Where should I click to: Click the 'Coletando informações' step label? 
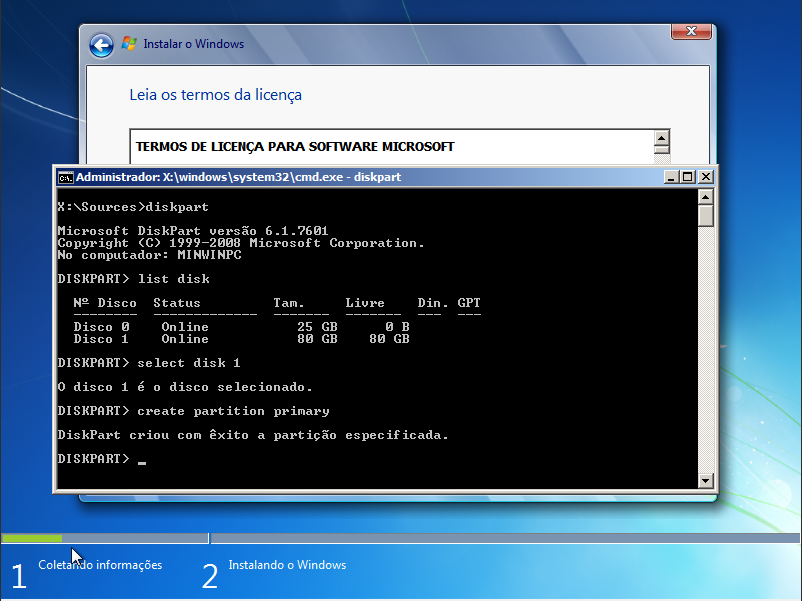click(100, 565)
